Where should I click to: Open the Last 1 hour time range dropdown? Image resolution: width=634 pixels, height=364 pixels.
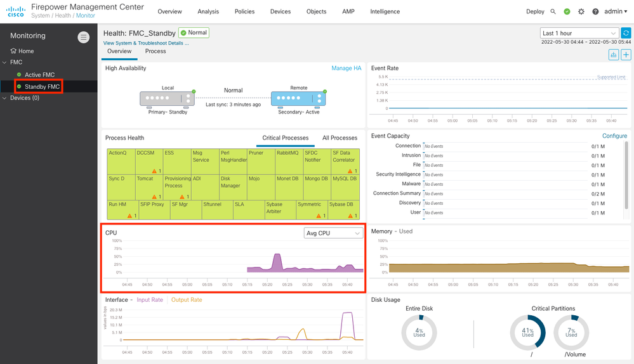coord(579,33)
